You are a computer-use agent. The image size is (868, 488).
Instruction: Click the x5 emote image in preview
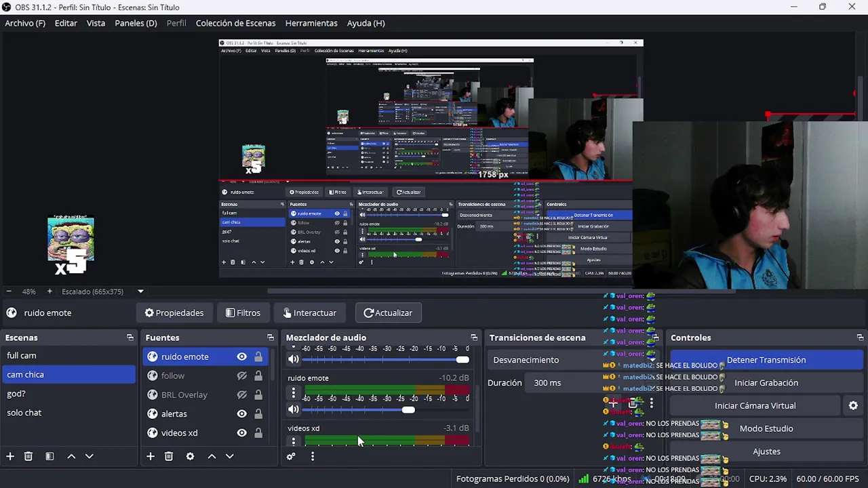click(71, 244)
